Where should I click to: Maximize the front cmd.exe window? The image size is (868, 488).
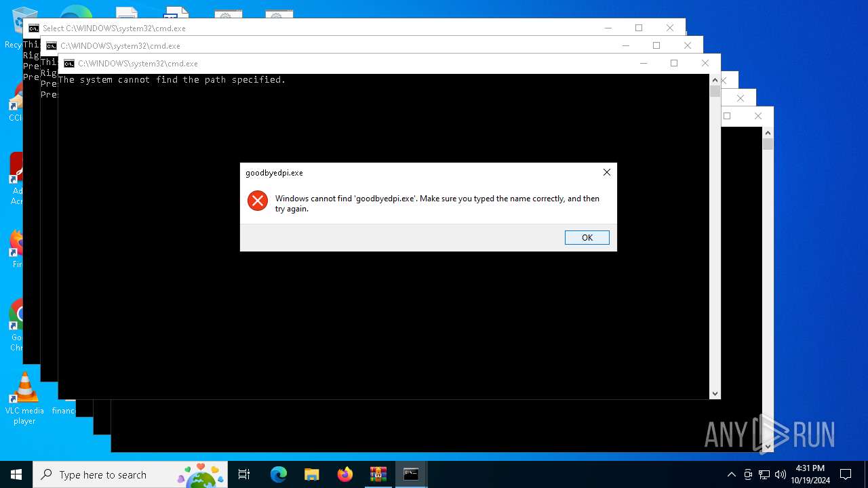tap(674, 63)
